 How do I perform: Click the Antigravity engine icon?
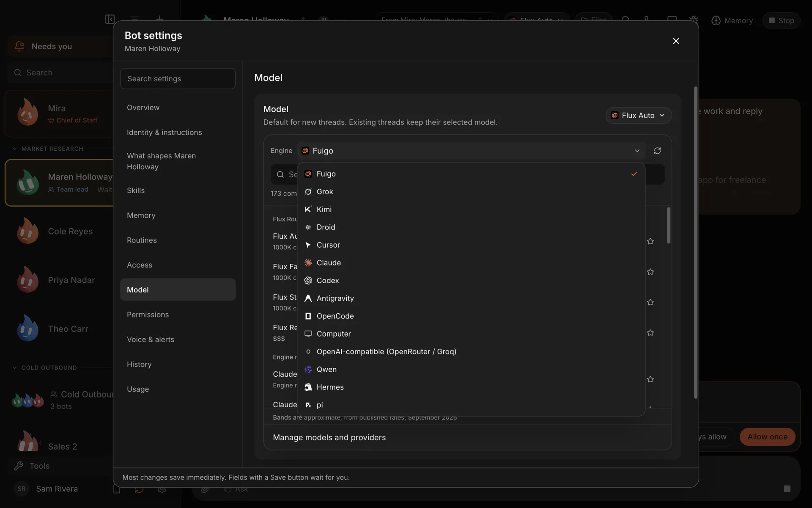point(308,298)
